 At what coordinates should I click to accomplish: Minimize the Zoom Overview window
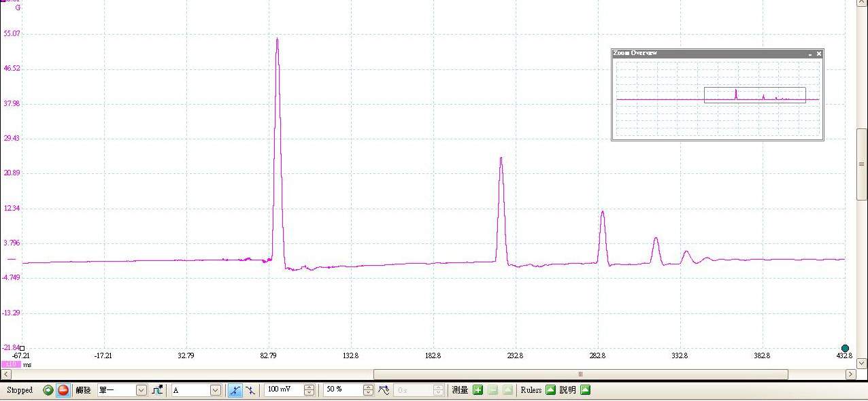point(809,54)
